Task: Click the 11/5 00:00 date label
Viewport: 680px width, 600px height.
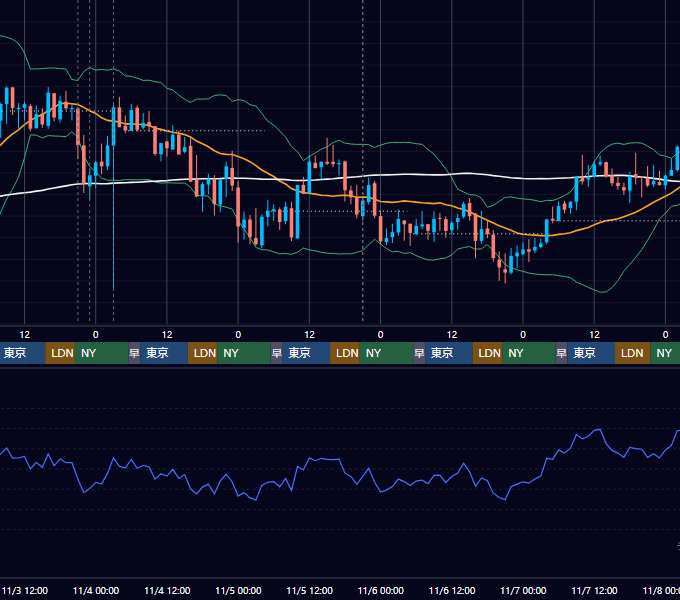Action: (238, 590)
